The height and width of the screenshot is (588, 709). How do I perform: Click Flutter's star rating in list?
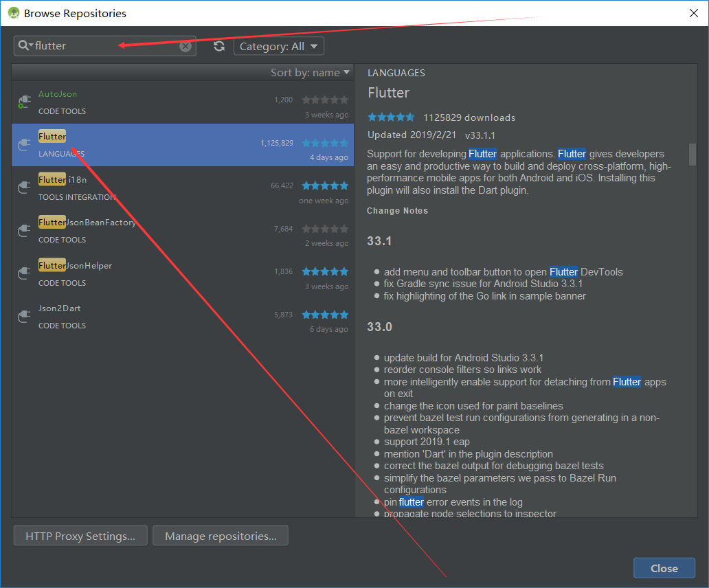click(x=325, y=143)
